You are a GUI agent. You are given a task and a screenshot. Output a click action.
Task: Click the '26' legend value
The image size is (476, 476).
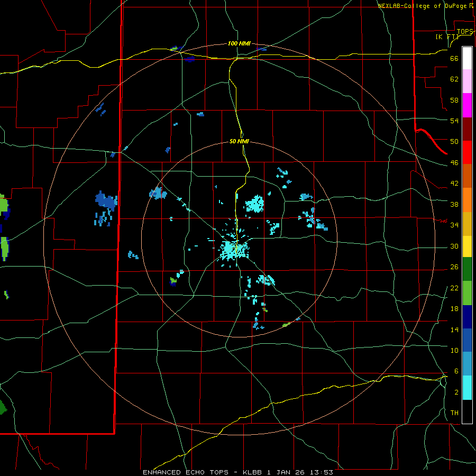(454, 267)
